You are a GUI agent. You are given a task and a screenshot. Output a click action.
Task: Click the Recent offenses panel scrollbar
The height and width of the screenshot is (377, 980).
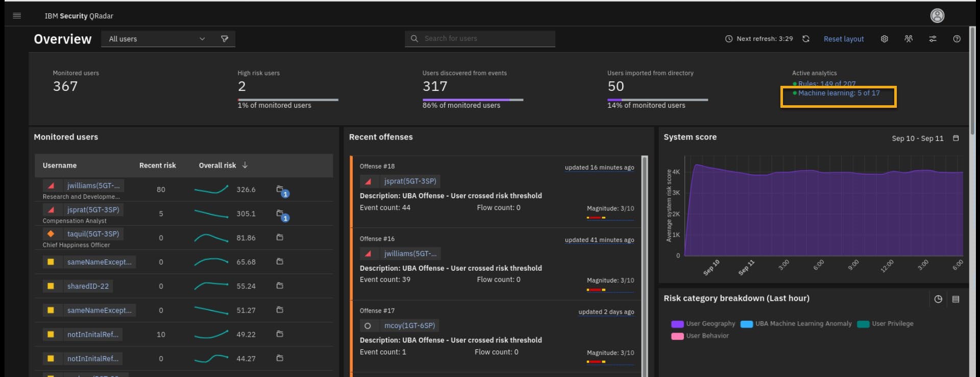pos(645,266)
